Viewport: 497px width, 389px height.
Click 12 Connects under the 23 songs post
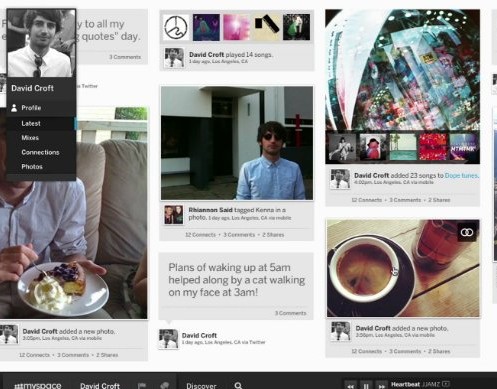(x=366, y=200)
